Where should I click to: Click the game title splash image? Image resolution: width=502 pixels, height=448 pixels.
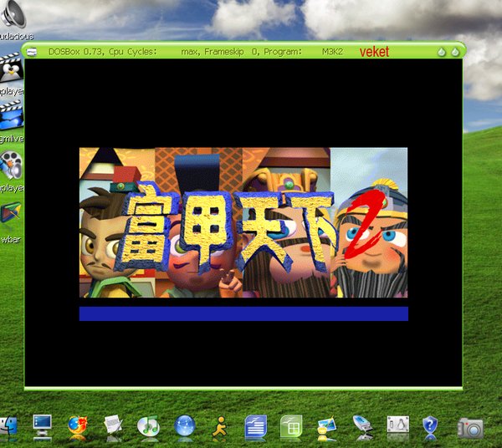243,222
